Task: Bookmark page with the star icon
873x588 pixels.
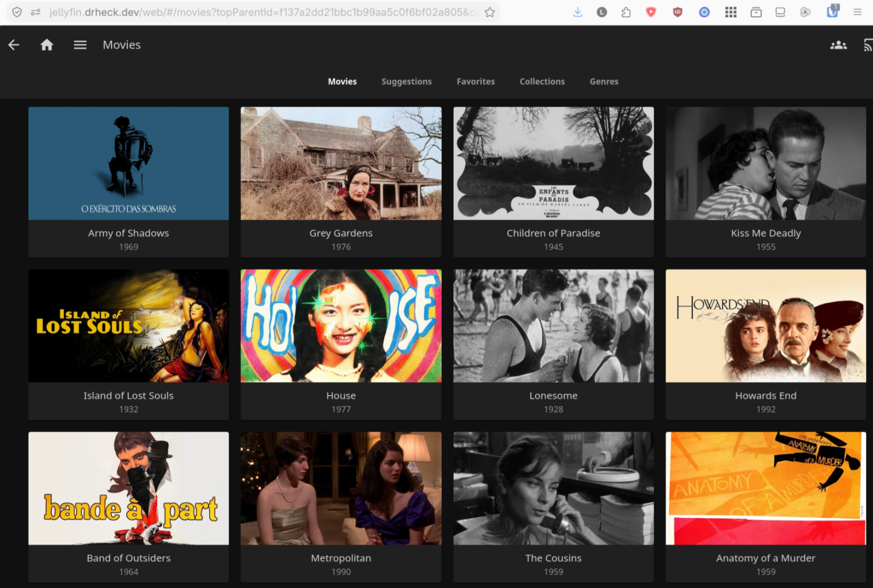Action: pyautogui.click(x=490, y=12)
